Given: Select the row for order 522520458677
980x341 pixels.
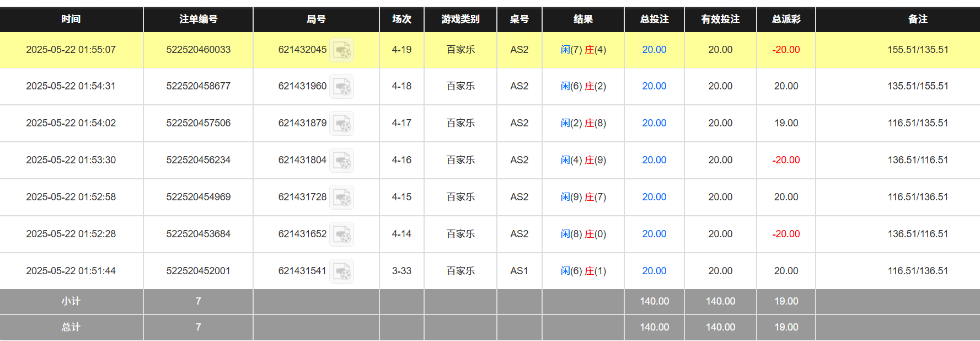Looking at the screenshot, I should 197,86.
